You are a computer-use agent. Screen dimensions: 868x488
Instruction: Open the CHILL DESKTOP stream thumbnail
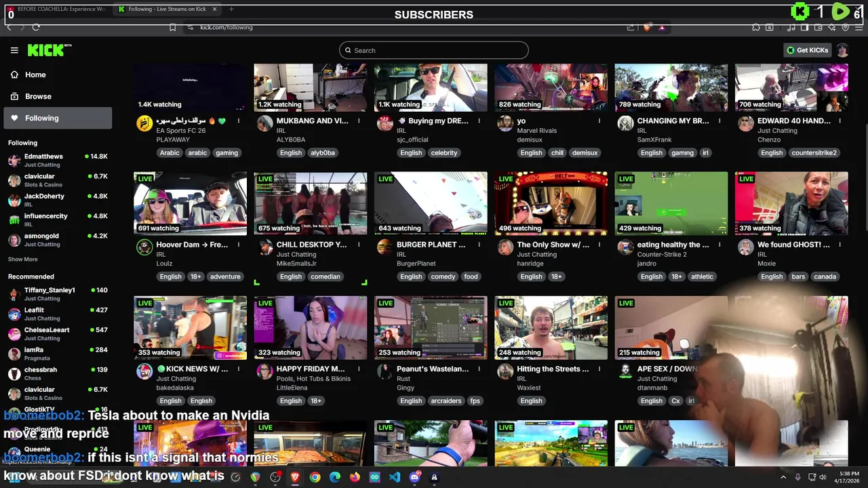tap(311, 203)
